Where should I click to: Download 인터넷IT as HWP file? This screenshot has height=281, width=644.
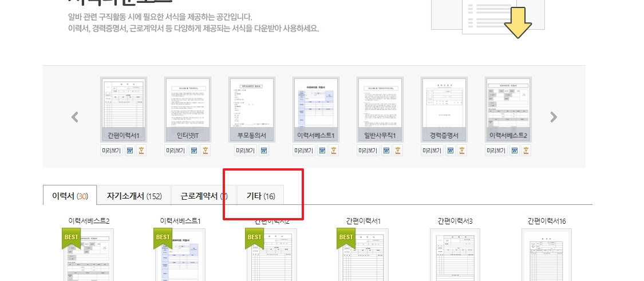point(206,151)
